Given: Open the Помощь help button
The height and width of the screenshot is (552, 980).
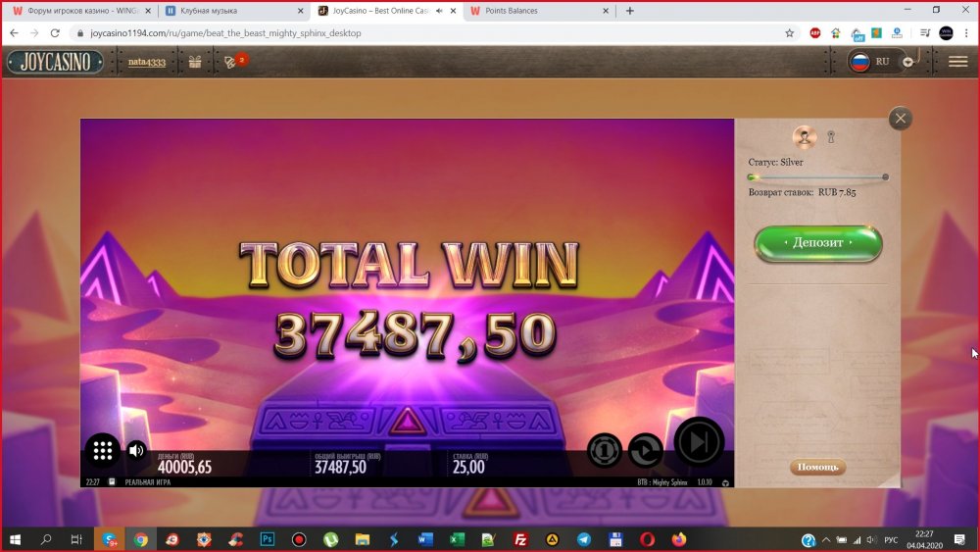Looking at the screenshot, I should click(x=817, y=468).
